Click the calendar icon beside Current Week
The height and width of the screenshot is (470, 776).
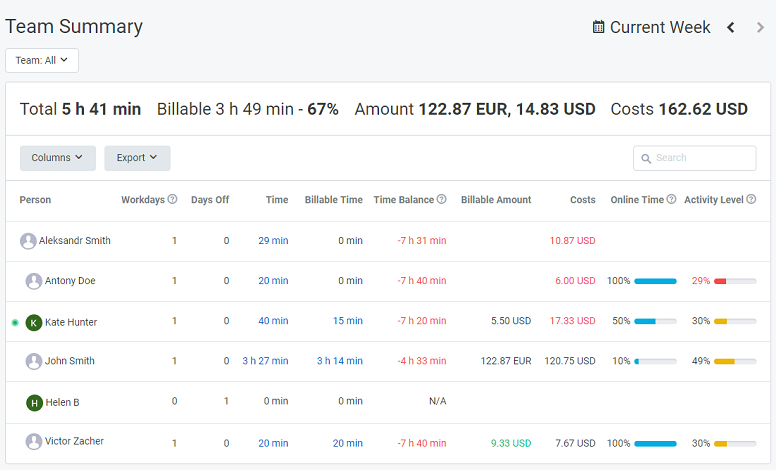[x=599, y=27]
